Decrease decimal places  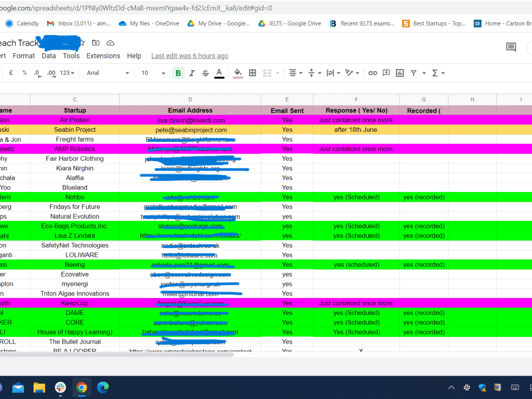(37, 73)
